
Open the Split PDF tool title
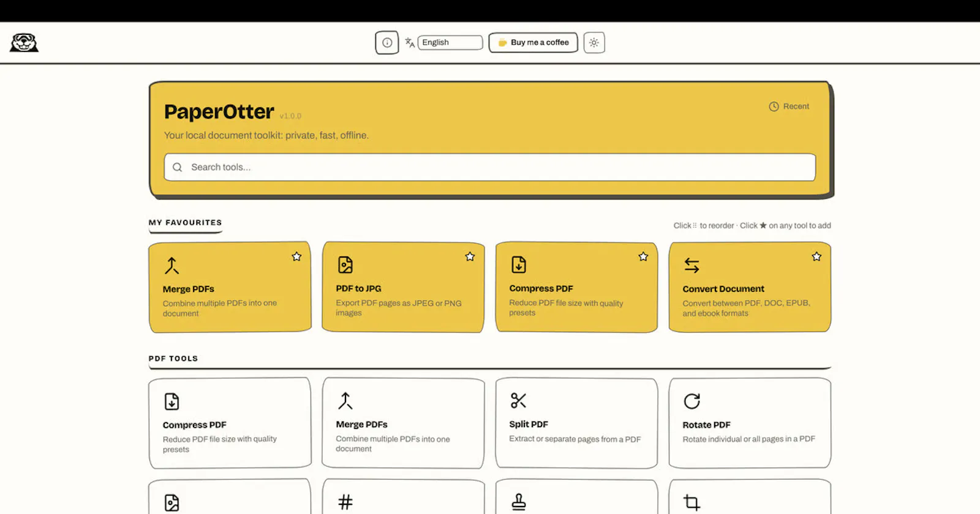[x=529, y=424]
